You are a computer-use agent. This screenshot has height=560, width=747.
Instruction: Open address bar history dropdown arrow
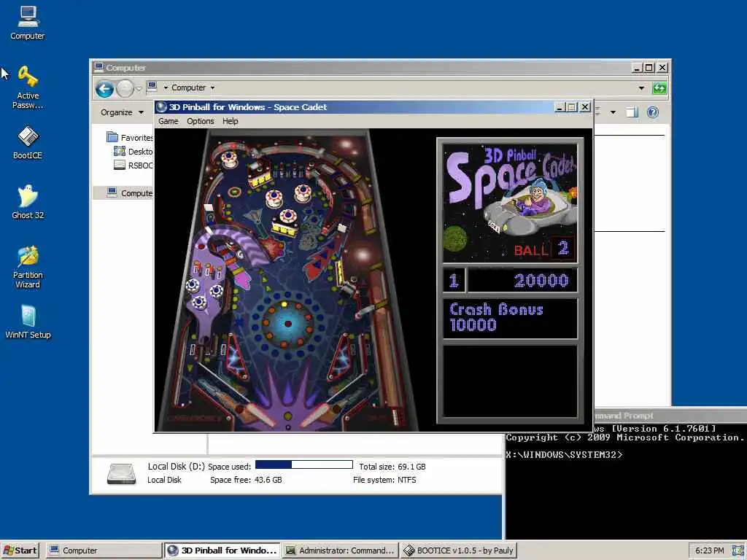click(641, 88)
